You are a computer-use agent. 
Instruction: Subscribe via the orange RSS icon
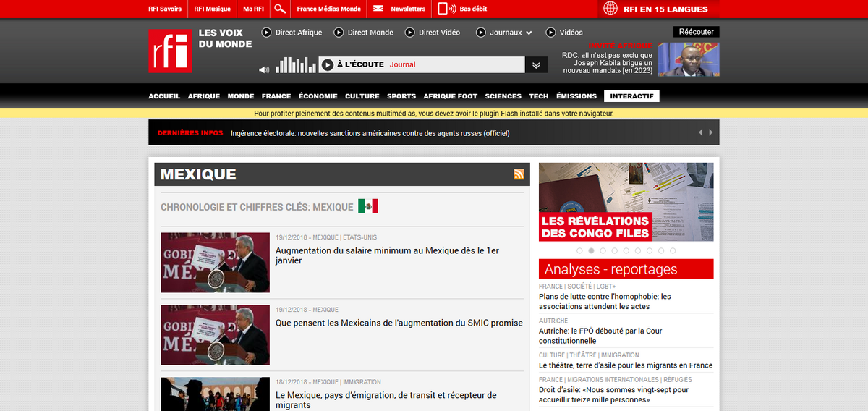pyautogui.click(x=519, y=174)
